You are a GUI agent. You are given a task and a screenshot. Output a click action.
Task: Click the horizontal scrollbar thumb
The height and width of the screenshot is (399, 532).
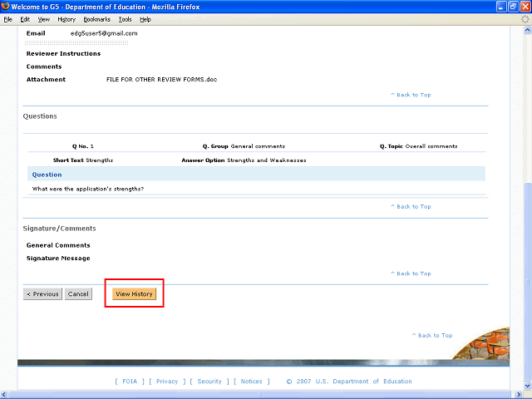click(260, 395)
